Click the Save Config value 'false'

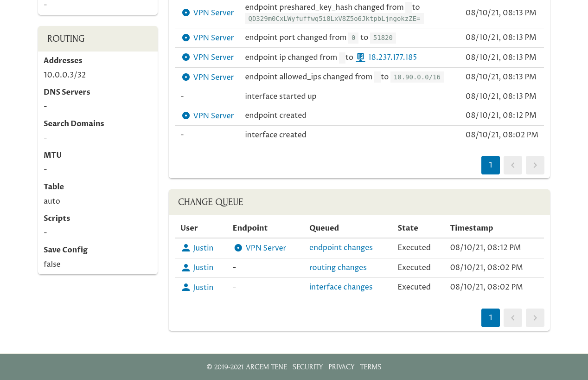(x=52, y=264)
